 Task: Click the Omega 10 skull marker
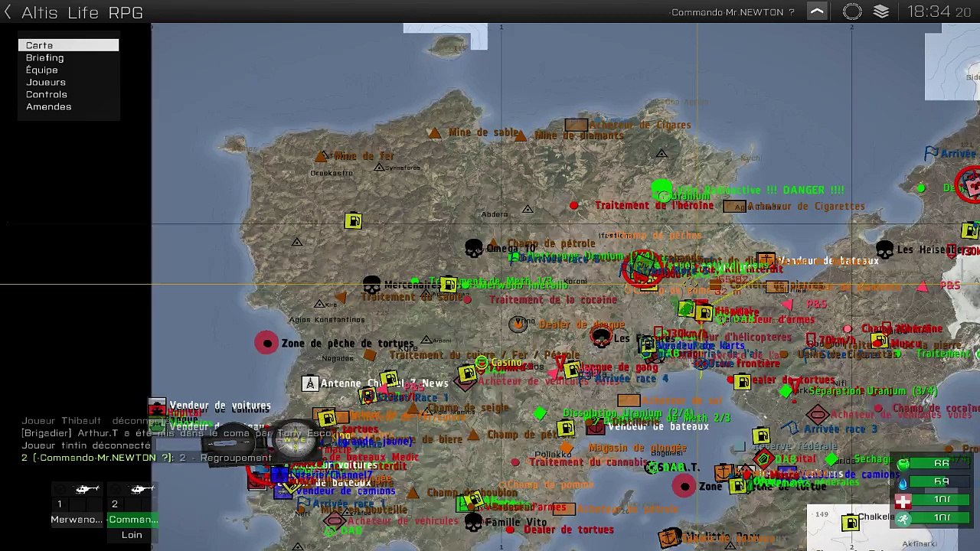pos(474,248)
